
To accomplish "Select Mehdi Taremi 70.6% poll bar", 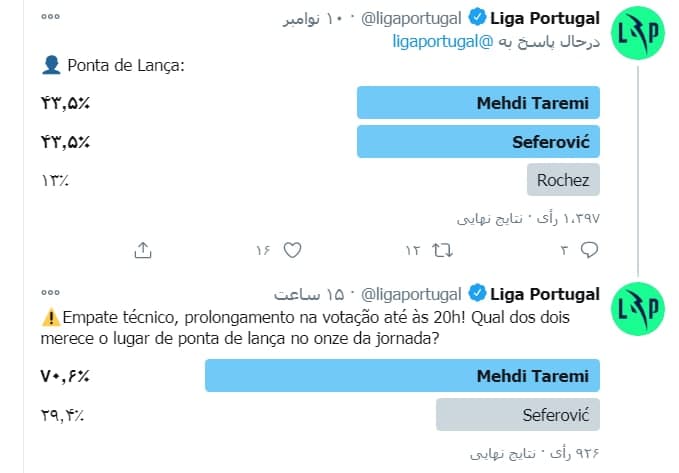I will tap(402, 376).
